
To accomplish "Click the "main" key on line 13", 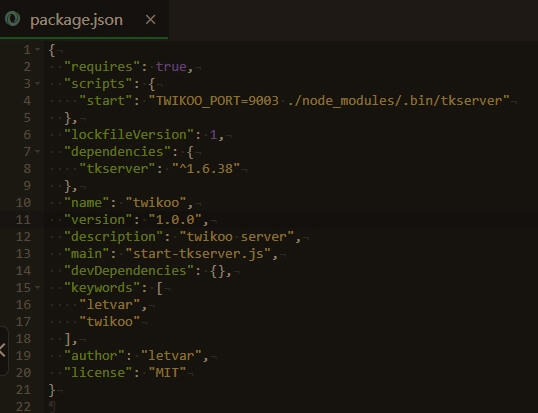I will pos(87,253).
